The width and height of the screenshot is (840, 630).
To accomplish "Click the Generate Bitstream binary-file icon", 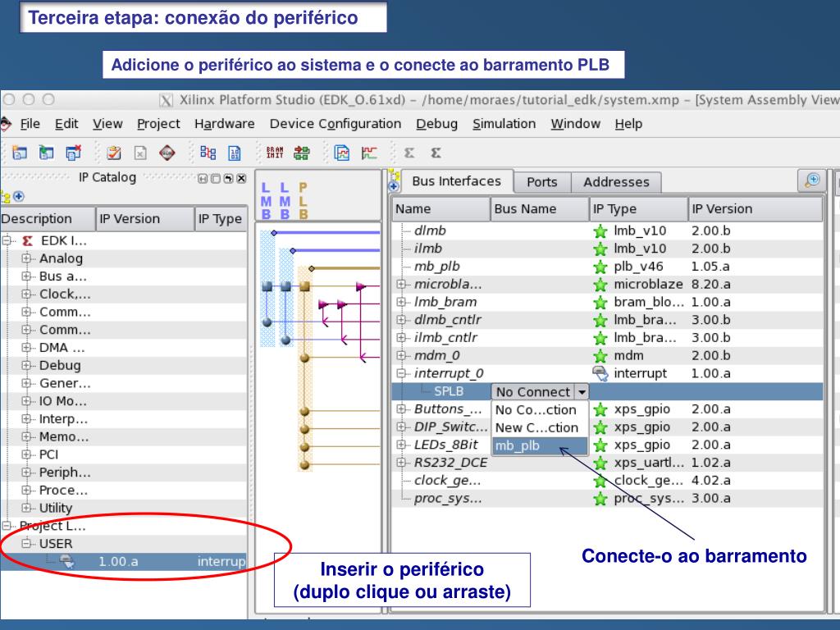I will (235, 153).
